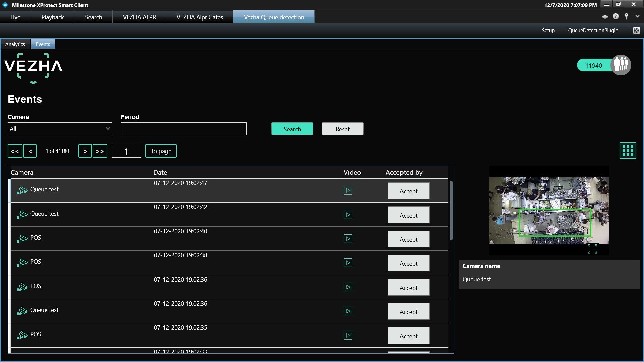
Task: Go to the previous page
Action: (x=30, y=151)
